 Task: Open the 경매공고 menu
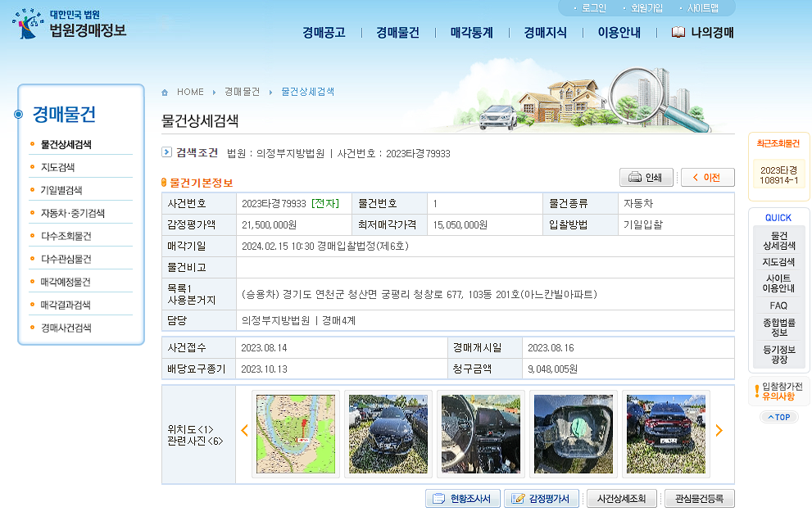(322, 33)
